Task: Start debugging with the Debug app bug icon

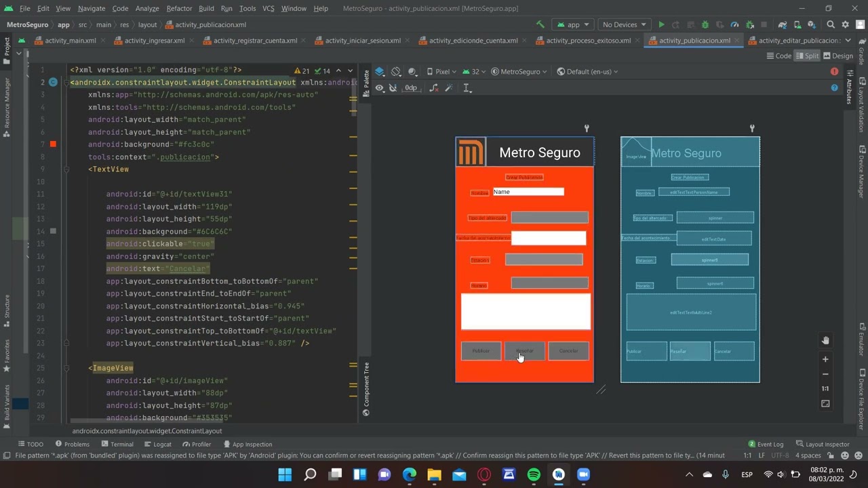Action: [x=705, y=24]
